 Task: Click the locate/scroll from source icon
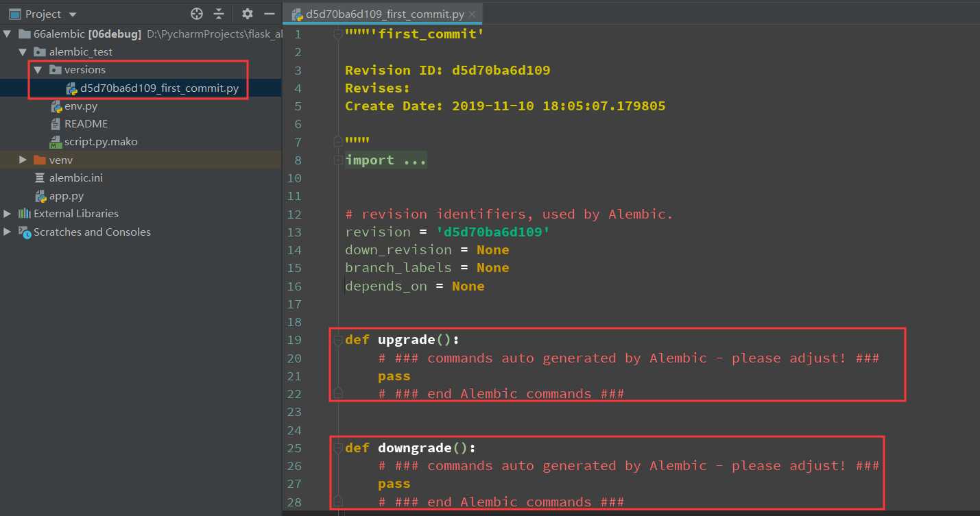point(197,14)
